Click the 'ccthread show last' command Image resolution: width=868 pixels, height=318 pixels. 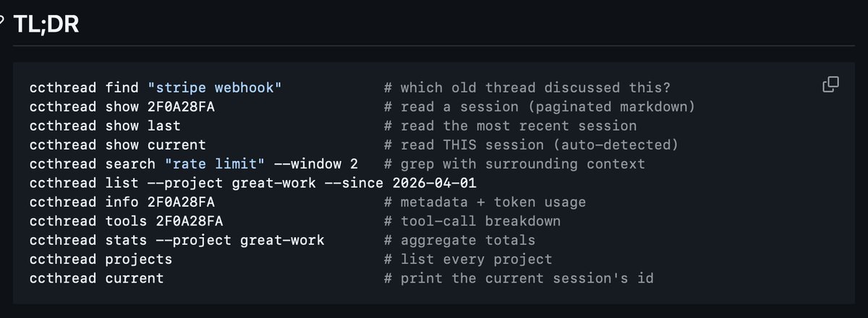click(106, 126)
